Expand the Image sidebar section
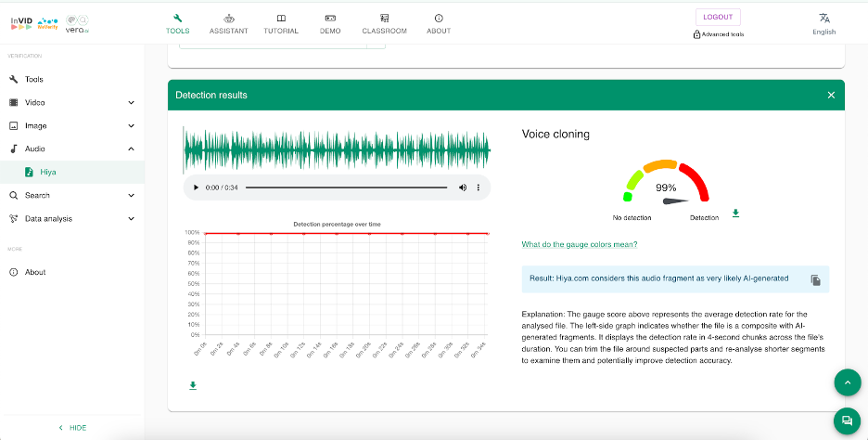This screenshot has height=440, width=868. (x=72, y=126)
